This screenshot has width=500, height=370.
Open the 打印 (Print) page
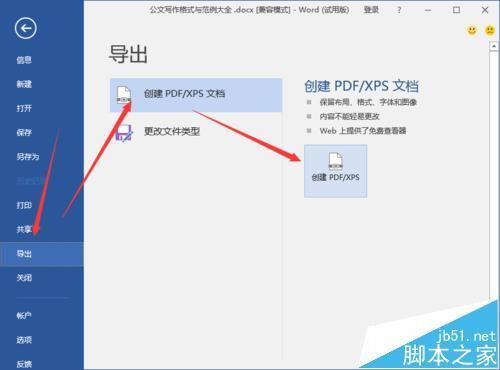tap(24, 205)
